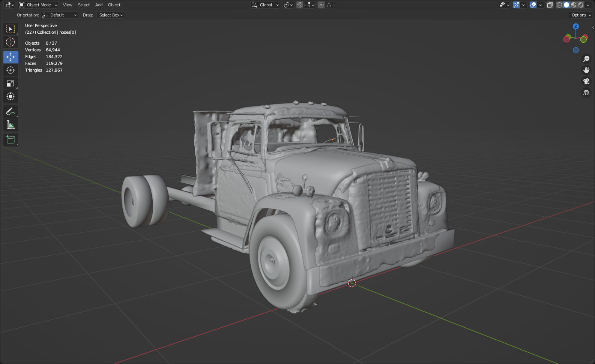Click the zoom magnifier in viewport

click(x=586, y=59)
